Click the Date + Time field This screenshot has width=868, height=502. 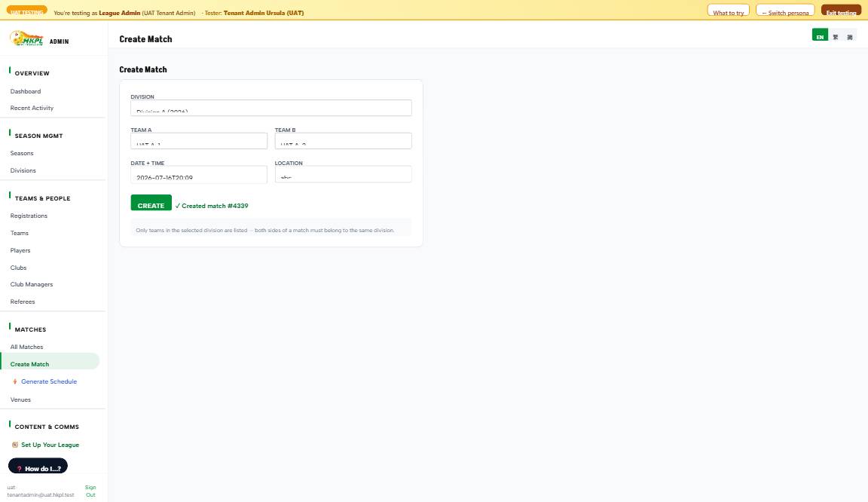[x=199, y=174]
